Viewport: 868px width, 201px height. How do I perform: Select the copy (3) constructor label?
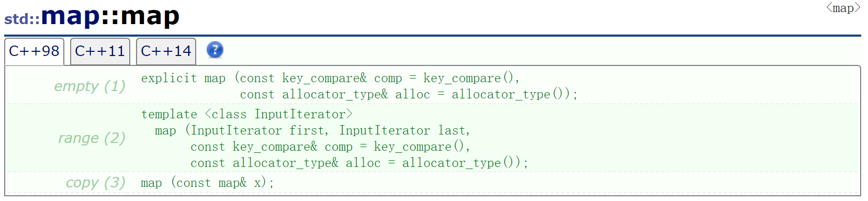96,183
